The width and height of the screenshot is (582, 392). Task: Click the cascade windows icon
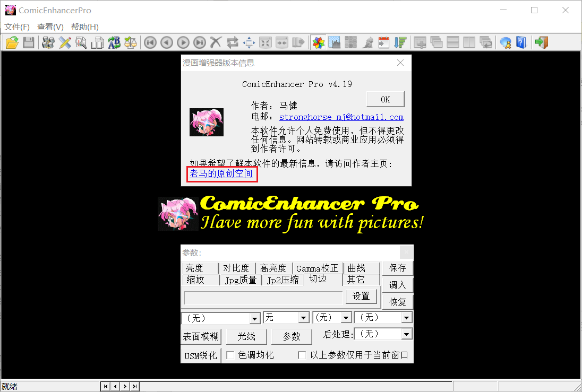click(437, 42)
